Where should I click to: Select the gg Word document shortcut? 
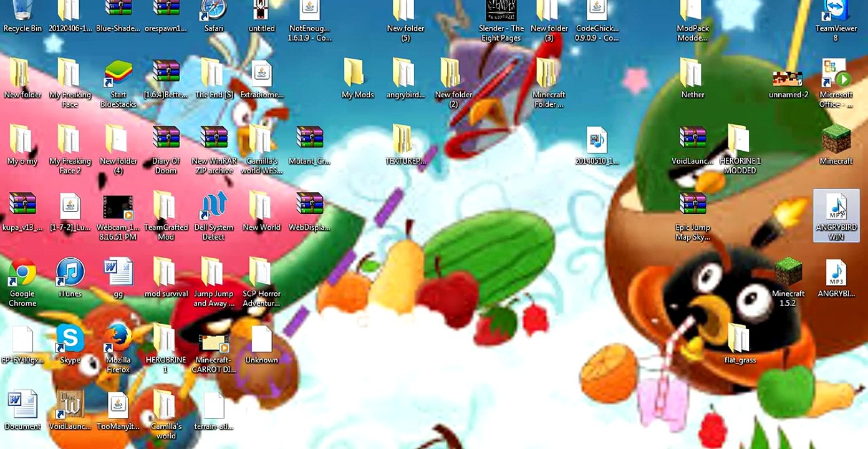pyautogui.click(x=118, y=279)
